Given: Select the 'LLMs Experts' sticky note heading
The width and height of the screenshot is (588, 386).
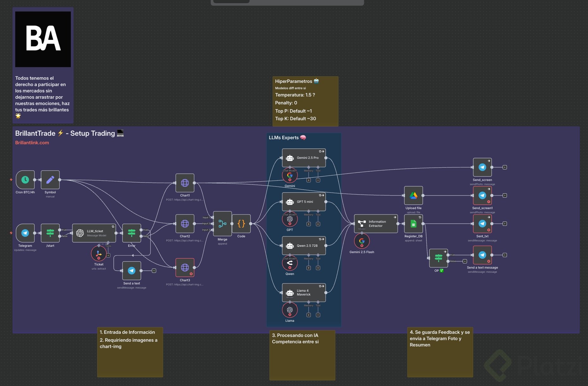Looking at the screenshot, I should (x=287, y=138).
